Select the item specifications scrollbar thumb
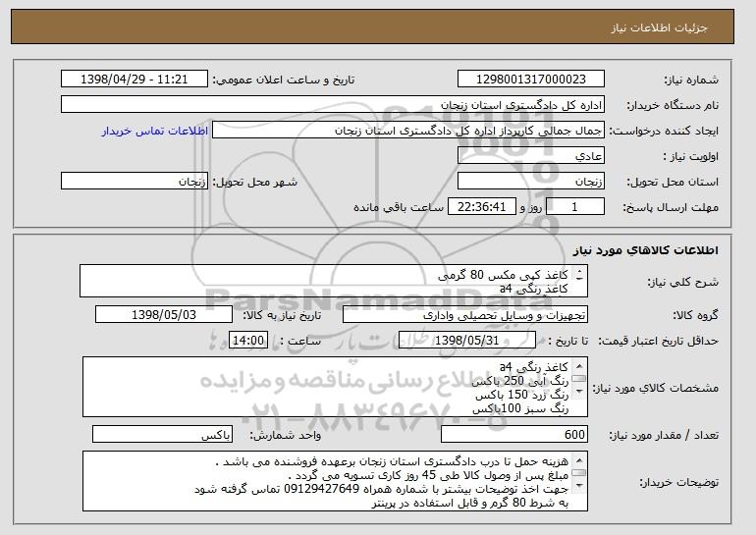The width and height of the screenshot is (756, 535). pyautogui.click(x=579, y=379)
